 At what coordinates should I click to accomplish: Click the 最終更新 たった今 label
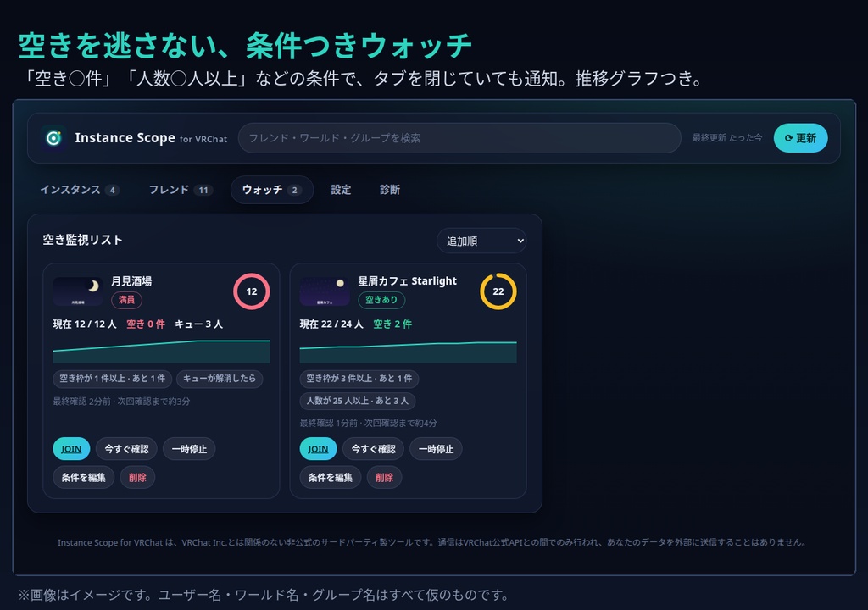727,138
